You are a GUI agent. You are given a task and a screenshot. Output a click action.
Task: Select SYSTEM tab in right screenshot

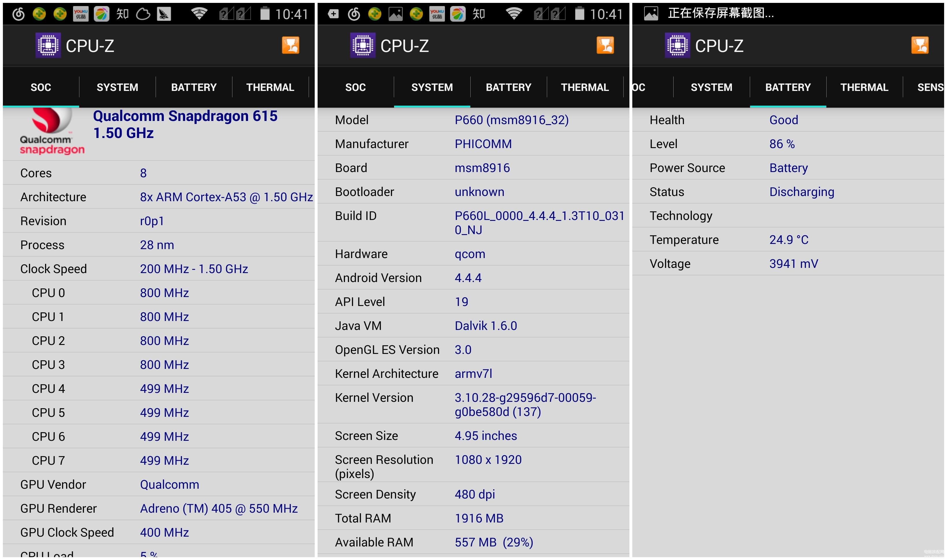711,87
